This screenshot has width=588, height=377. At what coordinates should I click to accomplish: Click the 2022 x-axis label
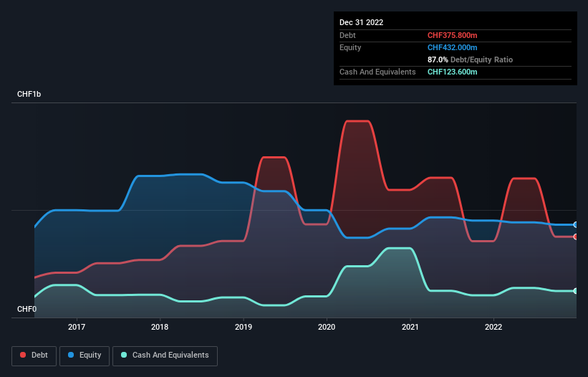click(493, 327)
